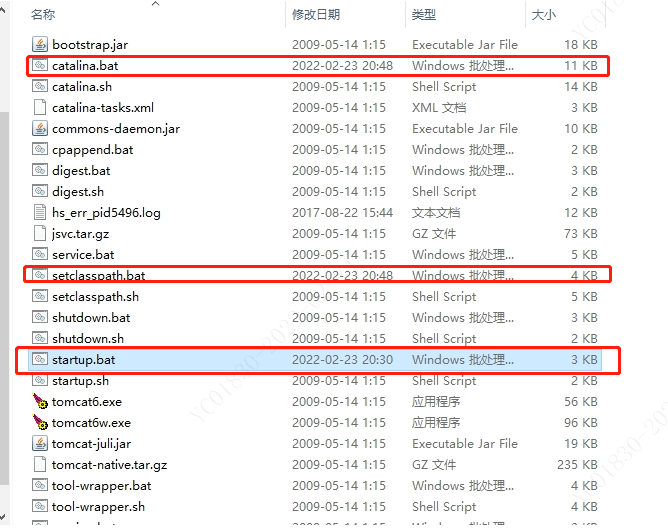Image resolution: width=668 pixels, height=529 pixels.
Task: Click the sort arrow above 名称 column
Action: pos(155,4)
